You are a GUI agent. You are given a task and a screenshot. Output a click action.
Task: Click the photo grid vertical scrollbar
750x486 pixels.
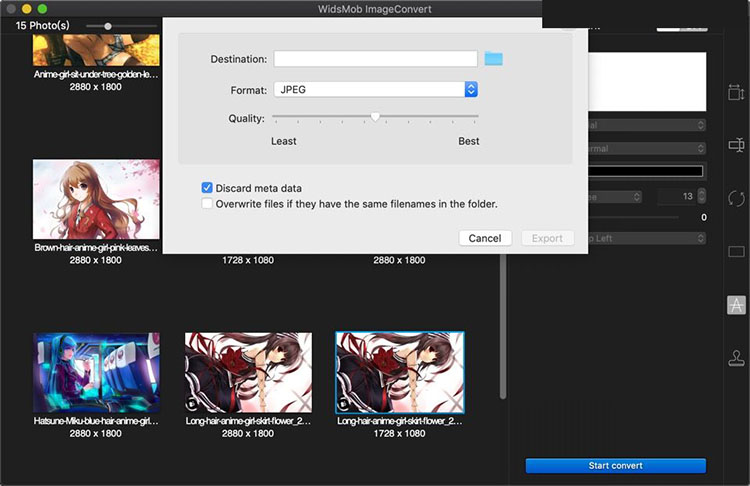(503, 325)
